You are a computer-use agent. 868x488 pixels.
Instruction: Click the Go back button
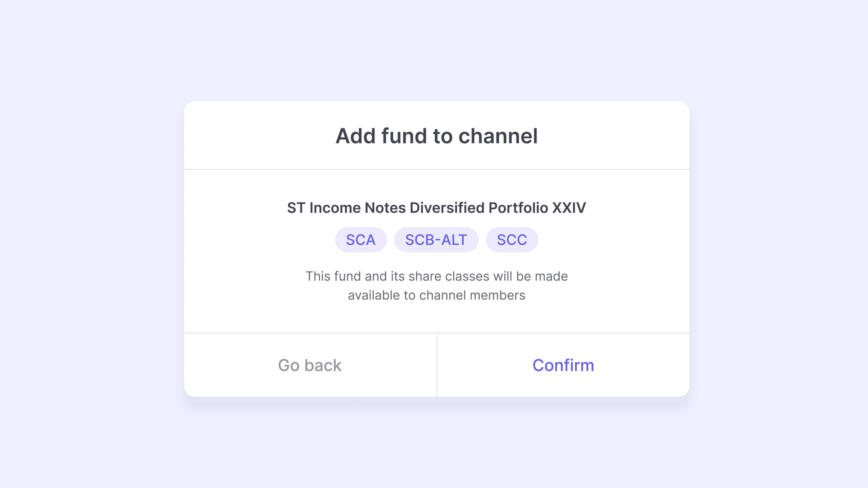pyautogui.click(x=310, y=365)
